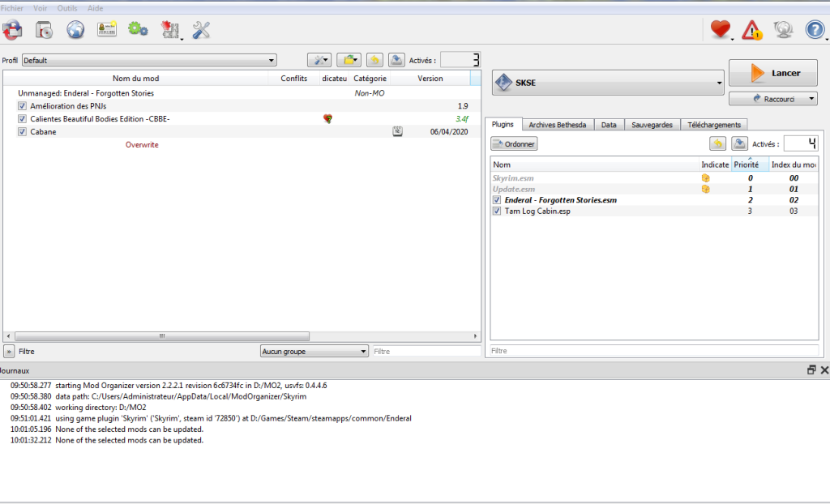
Task: Restore plugin list backup icon
Action: (718, 143)
